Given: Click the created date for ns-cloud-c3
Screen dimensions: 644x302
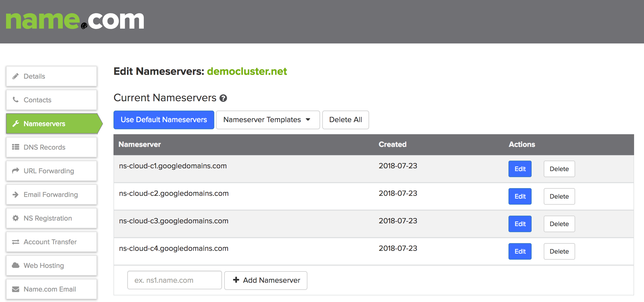Looking at the screenshot, I should pyautogui.click(x=398, y=221).
